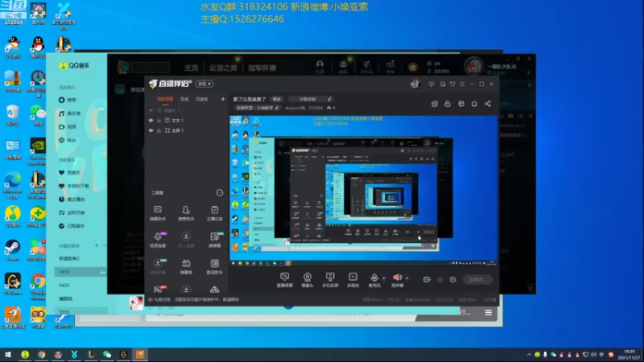
Task: Switch to the third scene tab
Action: pyautogui.click(x=202, y=99)
